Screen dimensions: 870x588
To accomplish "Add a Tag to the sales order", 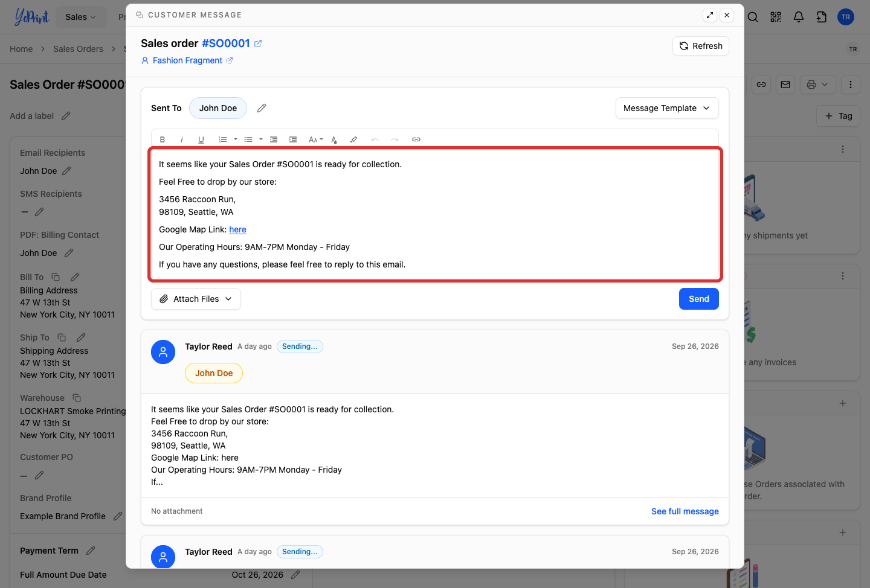I will point(838,116).
